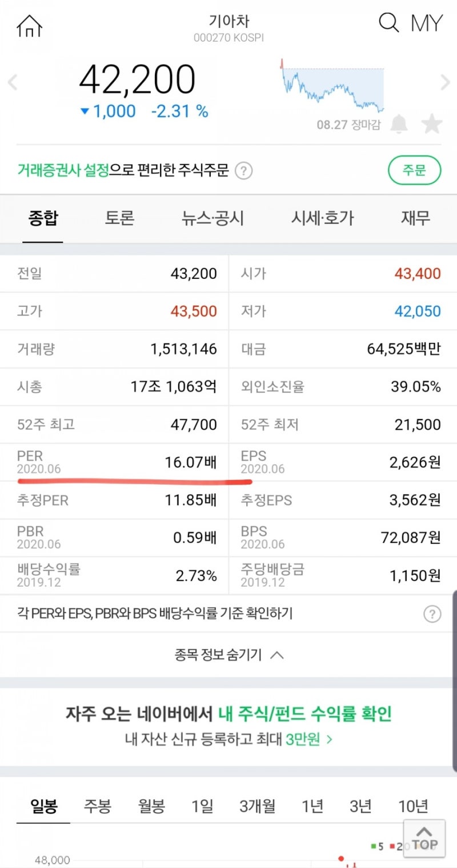
Task: Open the help icon beside PER 기준 확인하기
Action: (x=432, y=613)
